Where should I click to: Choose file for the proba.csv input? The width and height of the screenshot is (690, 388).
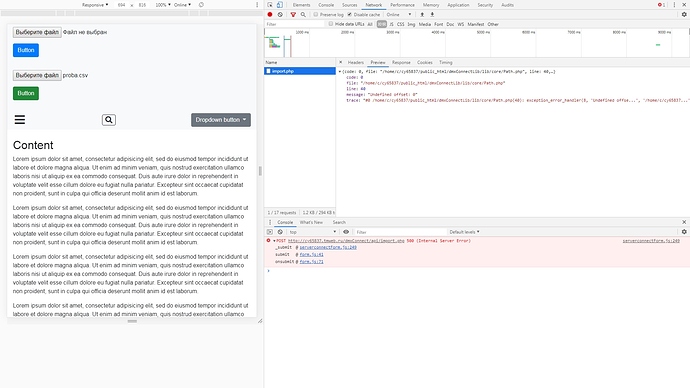click(37, 75)
